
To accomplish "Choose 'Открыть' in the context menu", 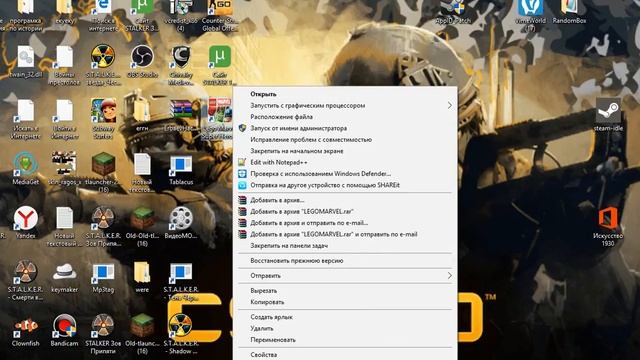I will [345, 94].
